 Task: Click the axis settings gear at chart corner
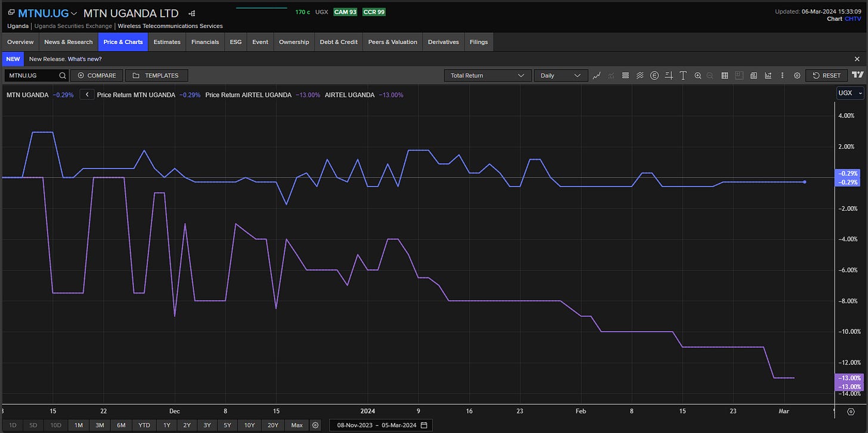(851, 412)
